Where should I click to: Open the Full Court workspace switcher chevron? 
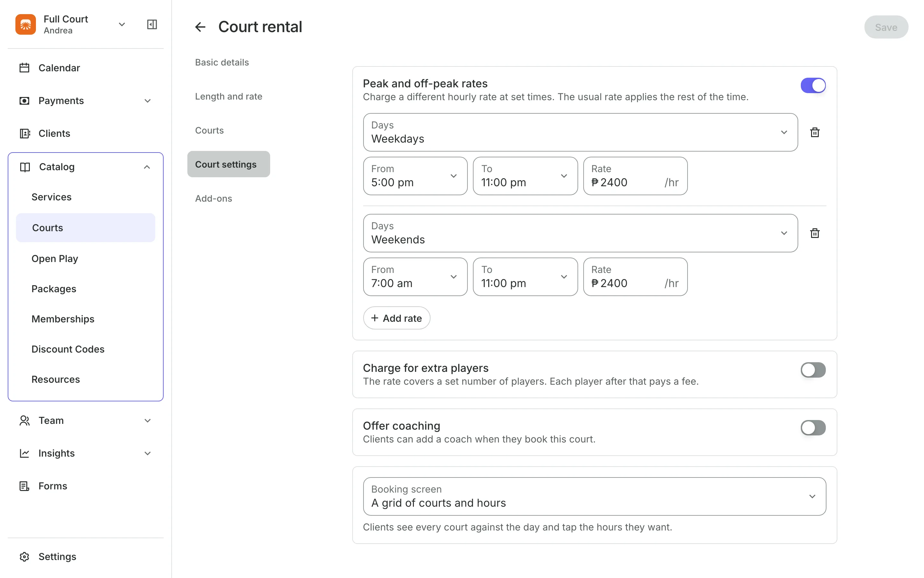coord(122,24)
